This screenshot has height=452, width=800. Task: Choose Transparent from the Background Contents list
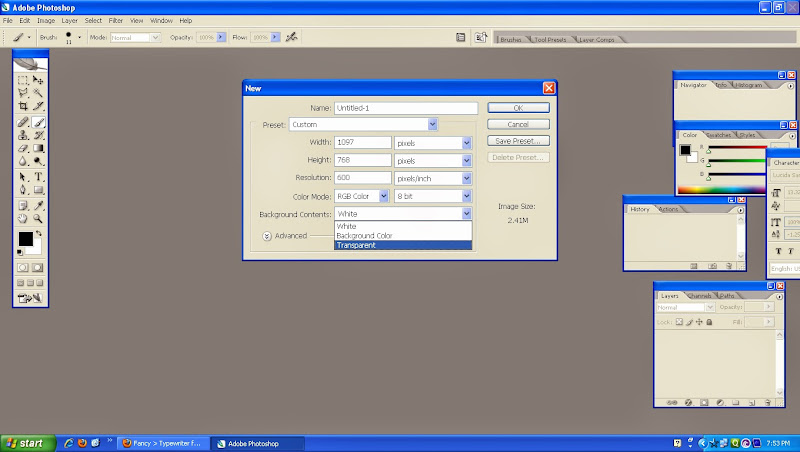point(403,245)
